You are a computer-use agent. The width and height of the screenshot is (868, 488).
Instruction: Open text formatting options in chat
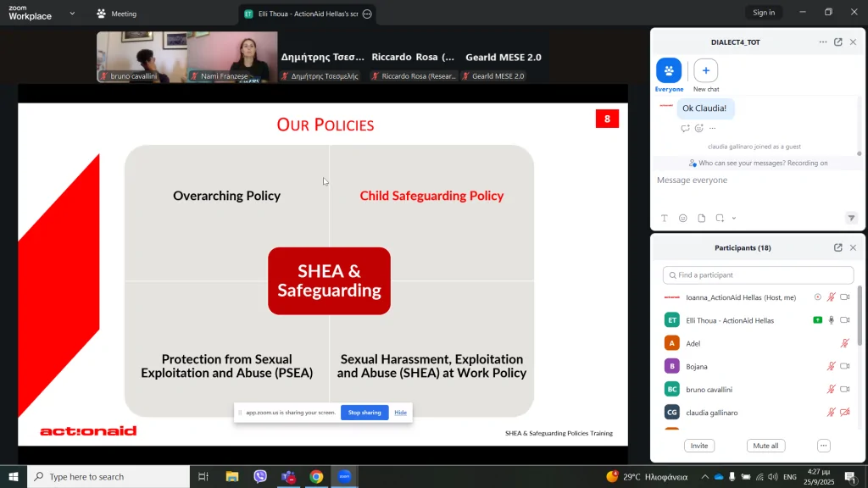(665, 219)
